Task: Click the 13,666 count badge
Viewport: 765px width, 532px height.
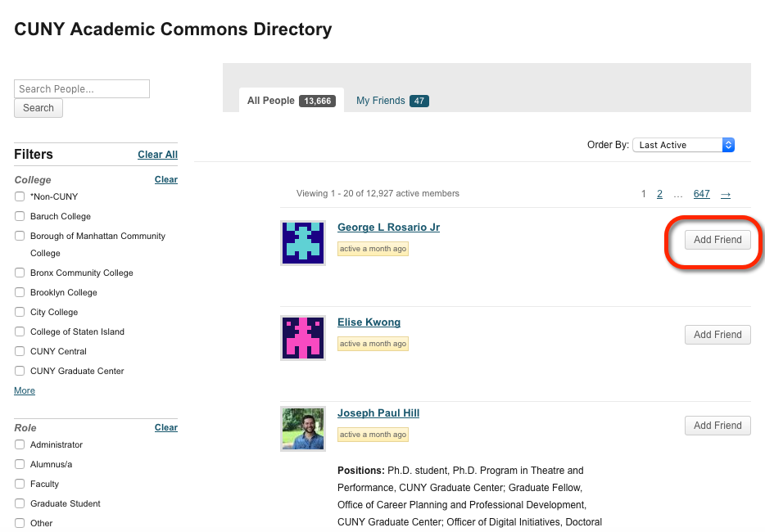Action: pyautogui.click(x=317, y=101)
